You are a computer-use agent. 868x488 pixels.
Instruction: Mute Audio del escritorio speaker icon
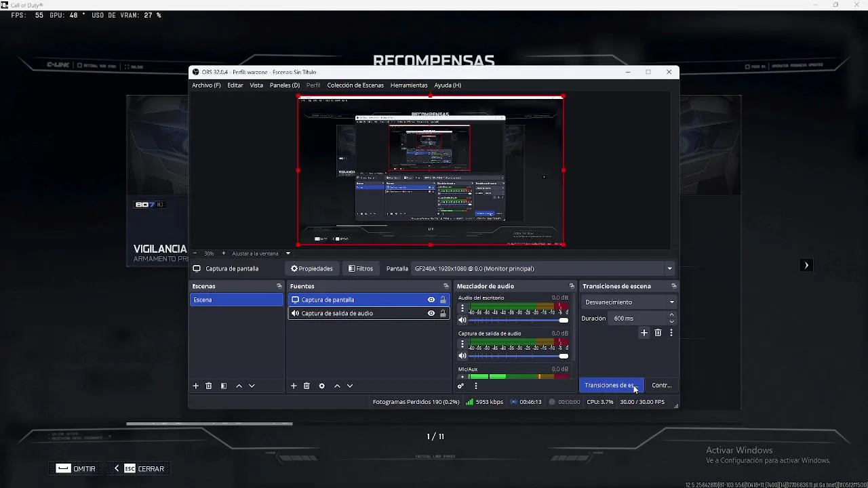[x=462, y=320]
